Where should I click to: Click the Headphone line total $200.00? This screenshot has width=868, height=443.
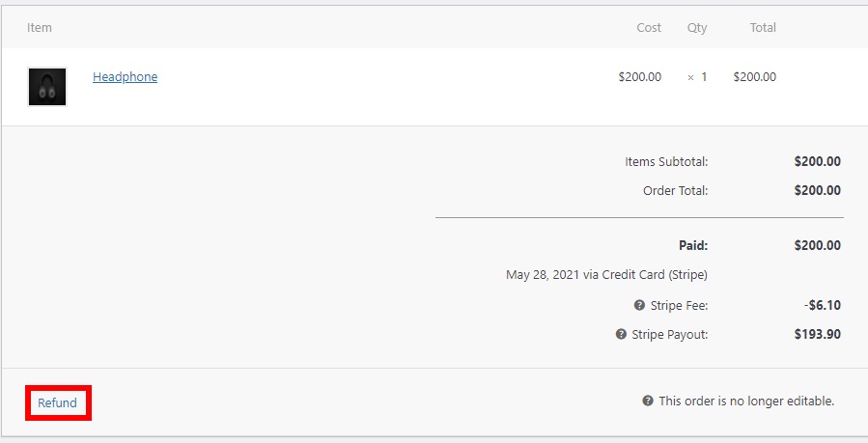(x=754, y=77)
